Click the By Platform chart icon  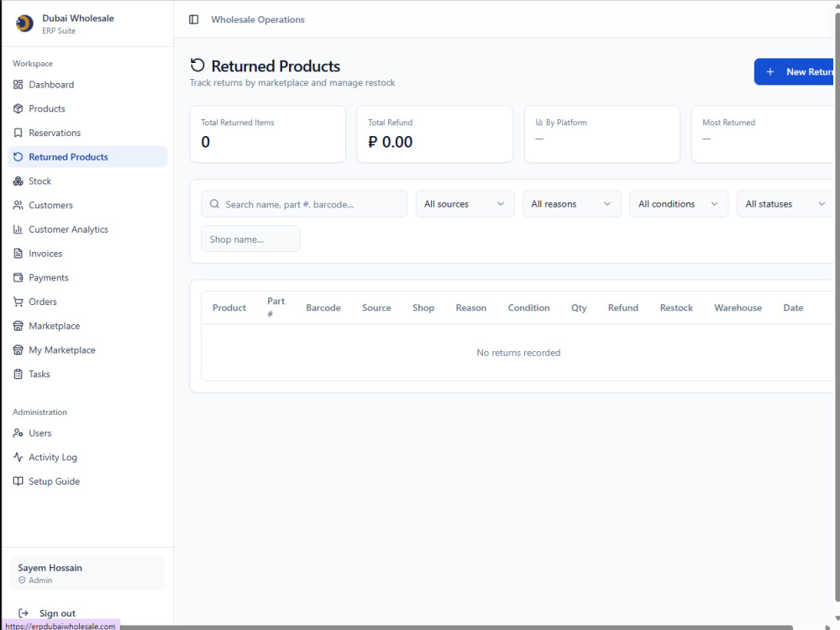539,122
